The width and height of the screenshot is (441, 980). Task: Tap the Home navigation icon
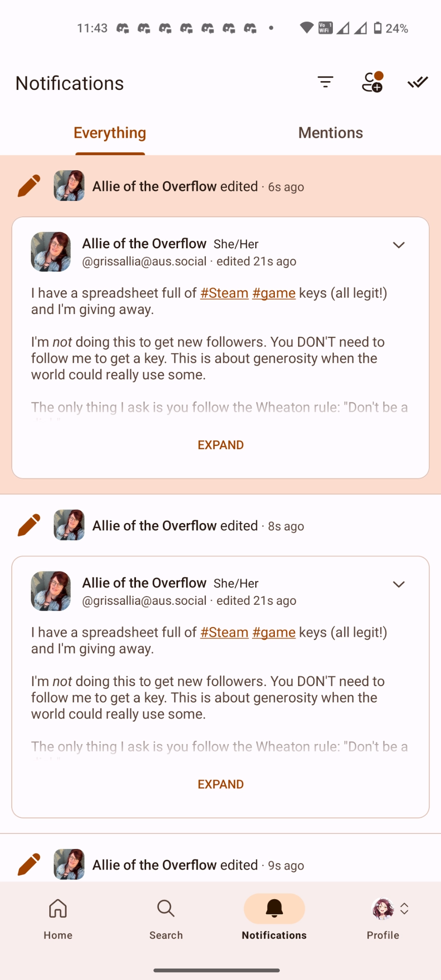tap(58, 908)
